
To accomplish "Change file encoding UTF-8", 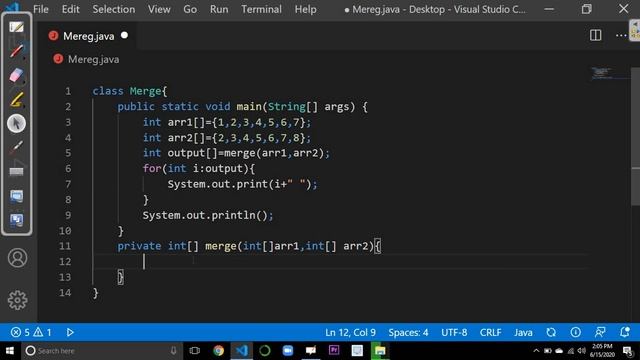I will (x=454, y=332).
